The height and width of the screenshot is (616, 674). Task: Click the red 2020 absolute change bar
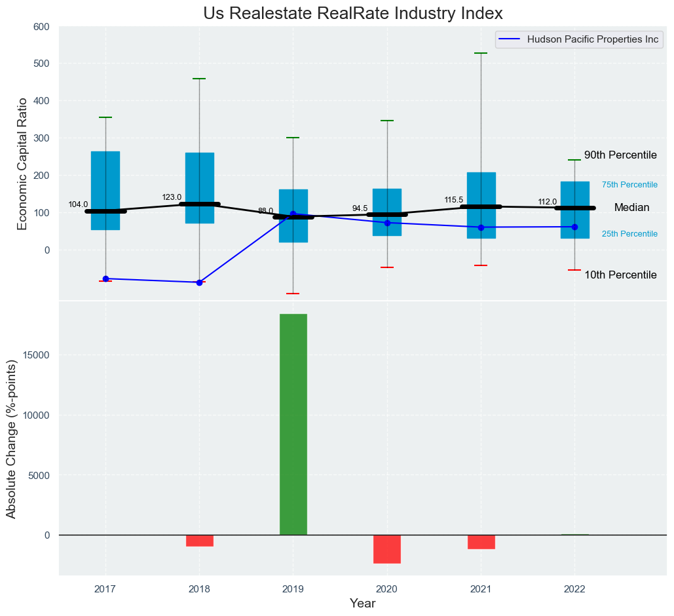pos(386,549)
